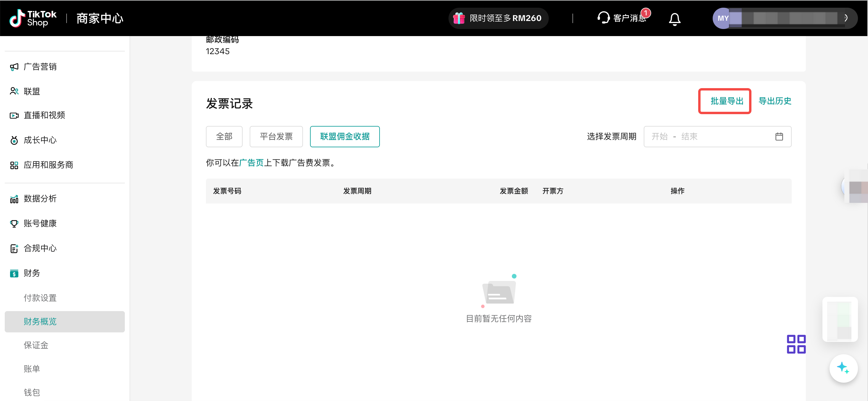Screen dimensions: 868x401
Task: Click the purple grid widget icon
Action: pos(796,344)
